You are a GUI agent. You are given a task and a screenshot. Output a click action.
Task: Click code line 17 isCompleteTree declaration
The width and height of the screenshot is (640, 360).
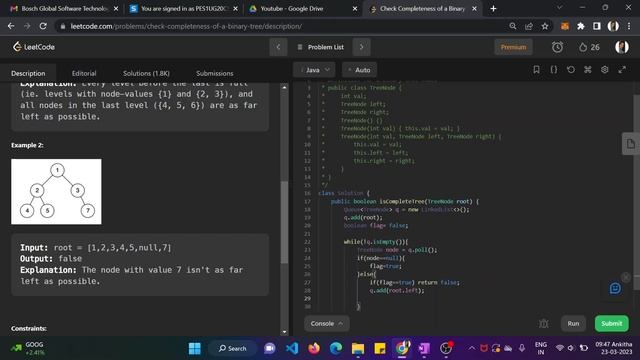coord(405,201)
